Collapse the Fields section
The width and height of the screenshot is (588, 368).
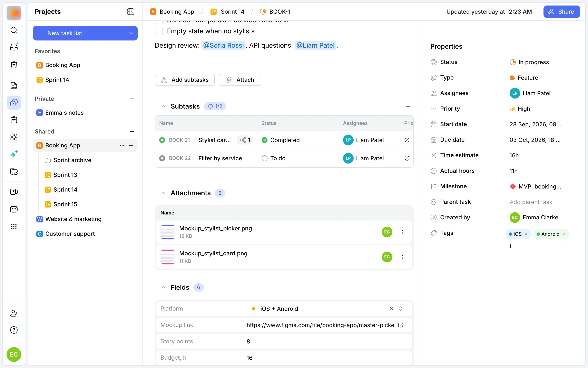[163, 287]
